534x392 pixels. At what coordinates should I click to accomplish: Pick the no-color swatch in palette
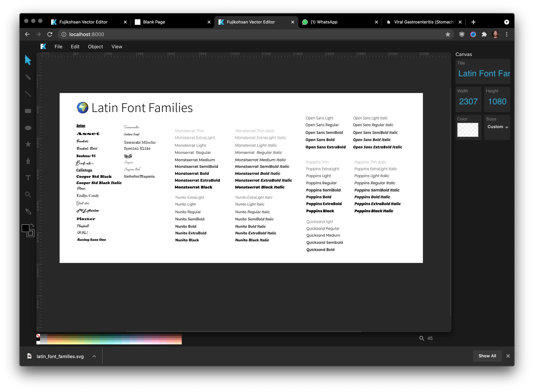[x=38, y=336]
